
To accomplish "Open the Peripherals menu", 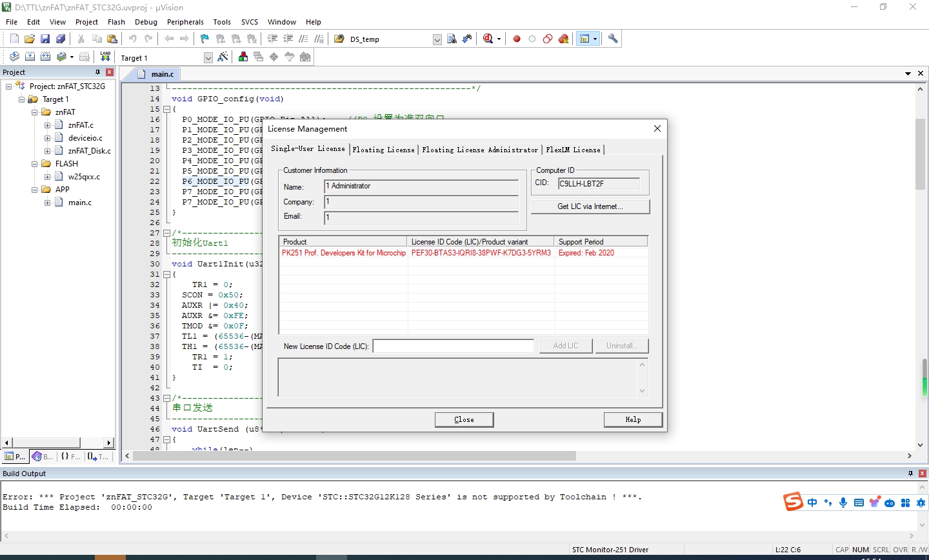I will tap(185, 22).
